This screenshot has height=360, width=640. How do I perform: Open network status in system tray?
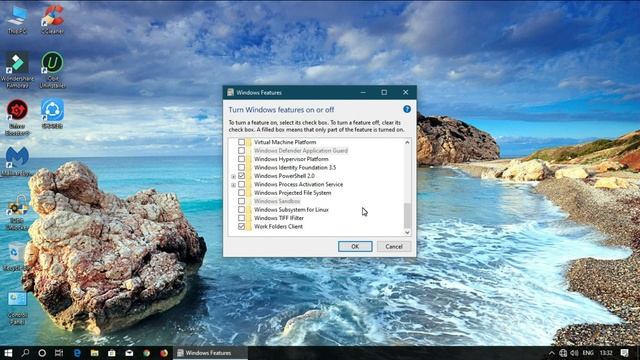coord(563,353)
